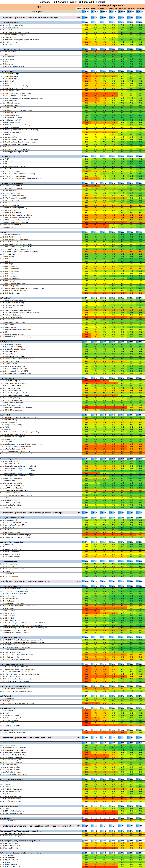The height and width of the screenshot is (868, 145).
Task: Click the '1.11.20. Syslog' row
Action: pyautogui.click(x=38, y=508)
